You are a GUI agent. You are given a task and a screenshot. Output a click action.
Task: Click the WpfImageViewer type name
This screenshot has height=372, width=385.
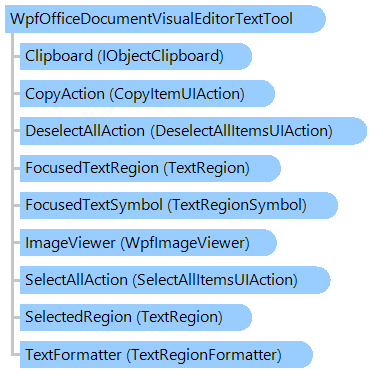(185, 243)
